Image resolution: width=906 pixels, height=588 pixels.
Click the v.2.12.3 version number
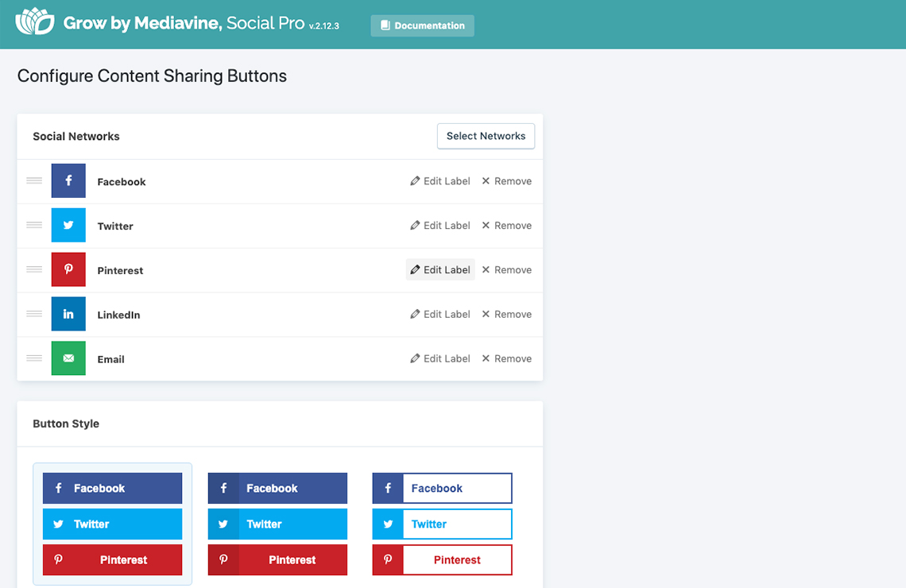[324, 26]
